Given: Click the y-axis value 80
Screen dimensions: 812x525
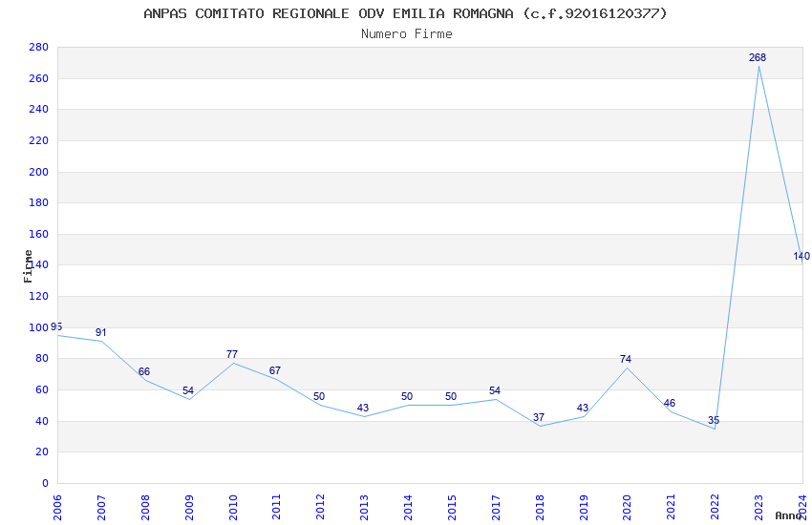Looking at the screenshot, I should 42,359.
